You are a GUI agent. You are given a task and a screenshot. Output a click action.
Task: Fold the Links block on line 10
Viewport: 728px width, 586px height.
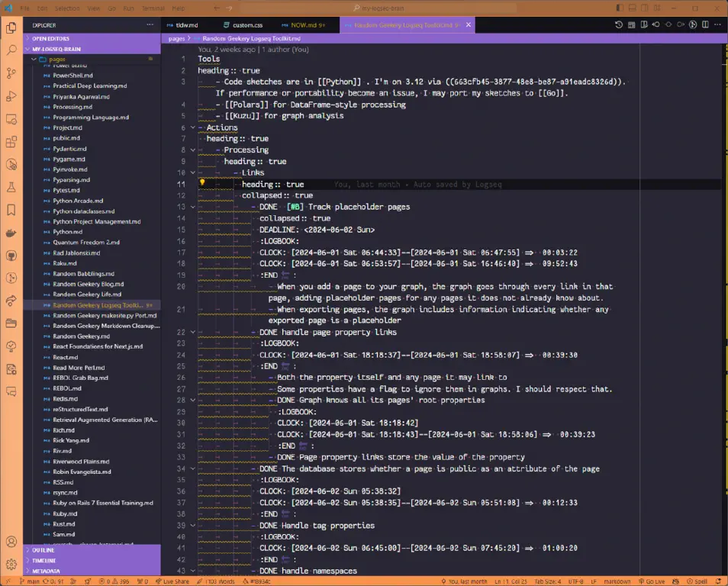192,172
